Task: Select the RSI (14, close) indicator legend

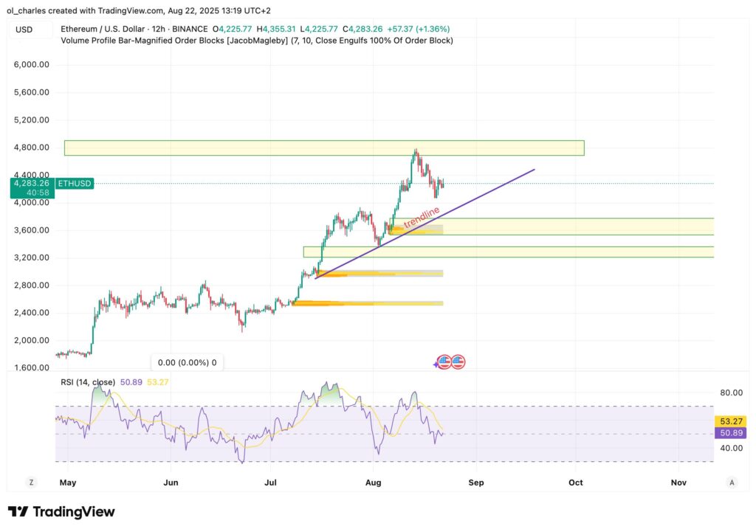Action: (89, 381)
